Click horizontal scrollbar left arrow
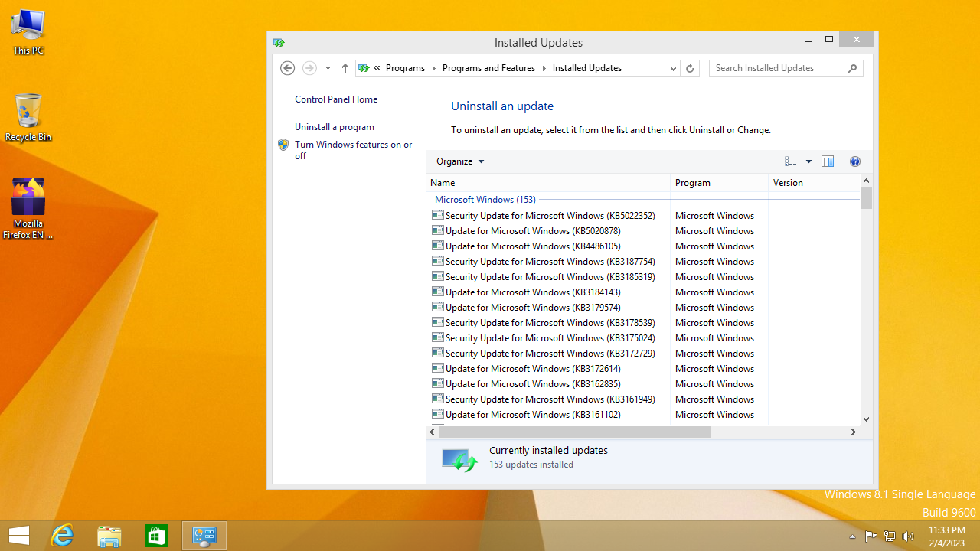The image size is (980, 551). pos(432,432)
